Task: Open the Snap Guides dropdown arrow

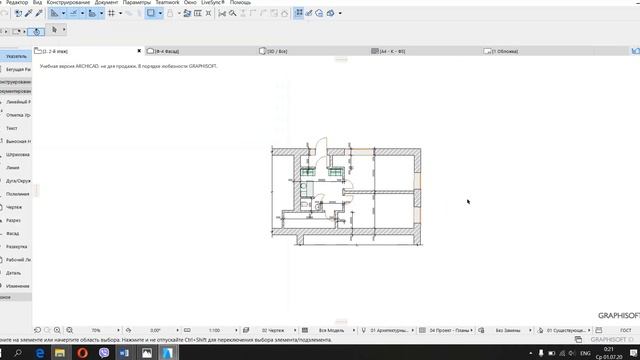Action: point(82,13)
